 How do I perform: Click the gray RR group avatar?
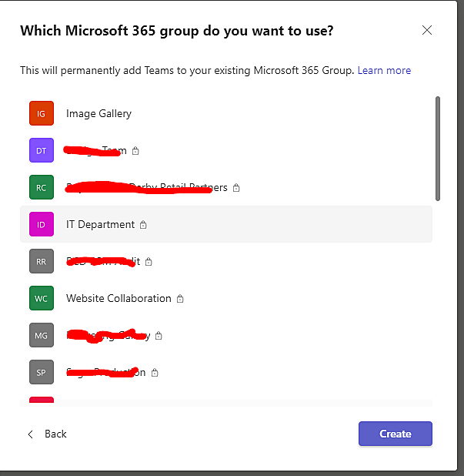coord(42,261)
